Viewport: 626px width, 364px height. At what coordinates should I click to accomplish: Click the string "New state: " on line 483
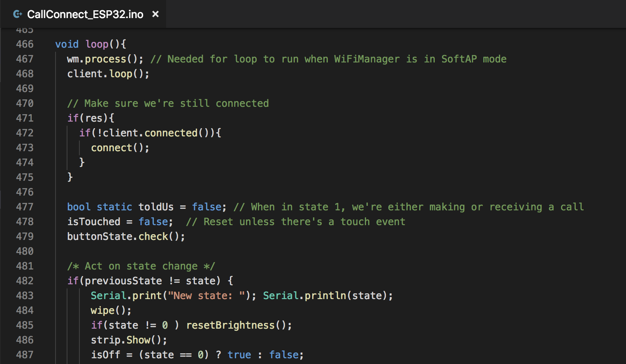[206, 296]
